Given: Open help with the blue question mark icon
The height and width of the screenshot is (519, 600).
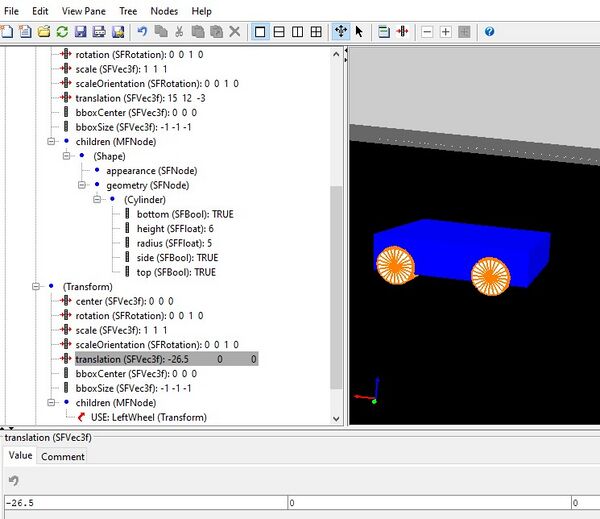Looking at the screenshot, I should [x=489, y=32].
